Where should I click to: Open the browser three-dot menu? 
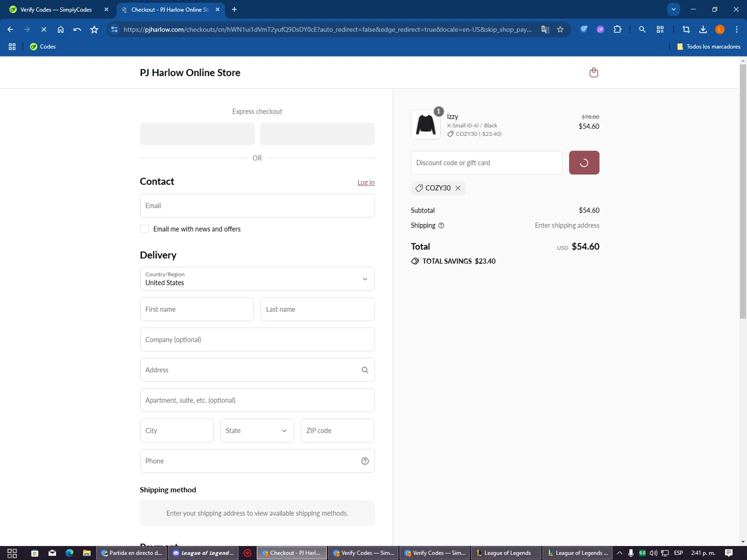coord(737,29)
